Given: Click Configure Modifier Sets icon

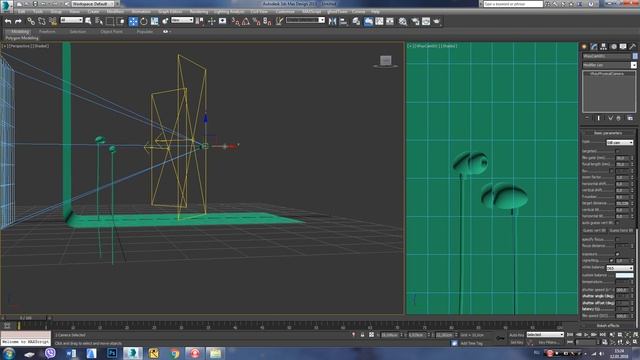Looking at the screenshot, I should (630, 118).
